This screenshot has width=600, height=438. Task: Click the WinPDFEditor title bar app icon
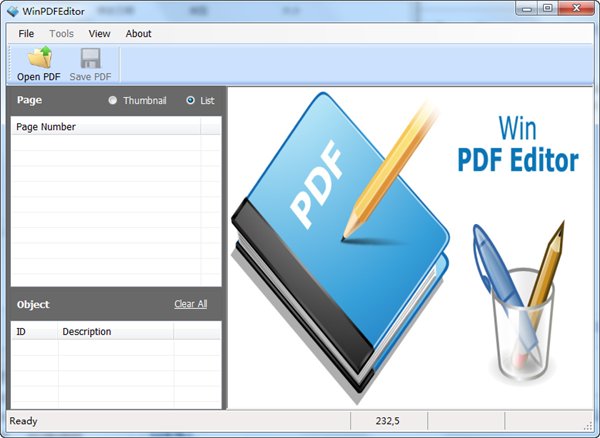(x=13, y=11)
